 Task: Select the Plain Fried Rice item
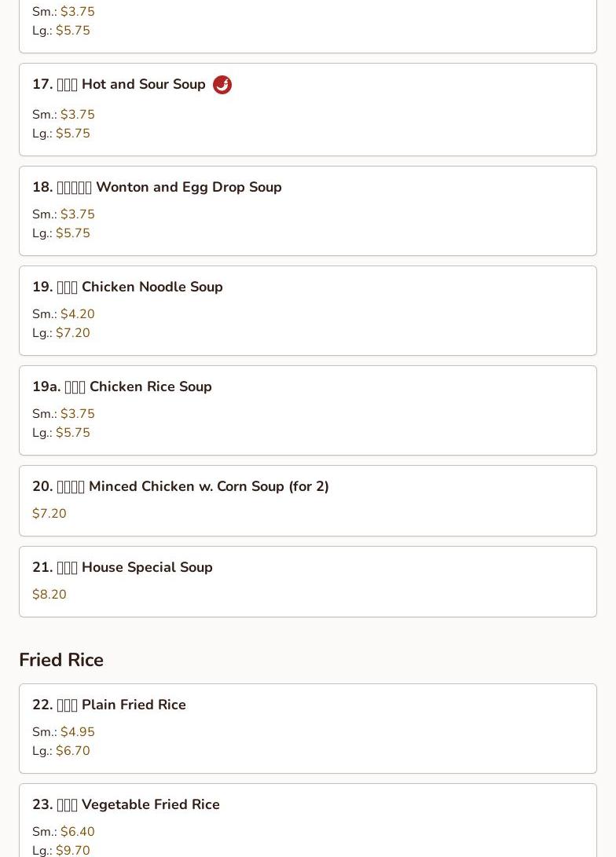point(109,705)
